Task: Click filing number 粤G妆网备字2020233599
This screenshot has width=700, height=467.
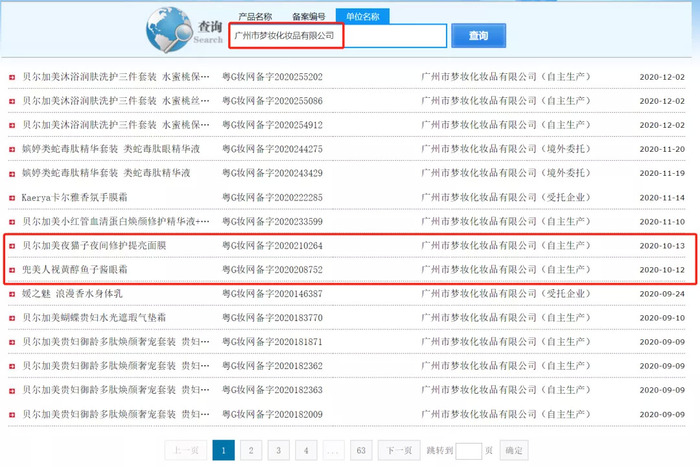Action: 272,221
